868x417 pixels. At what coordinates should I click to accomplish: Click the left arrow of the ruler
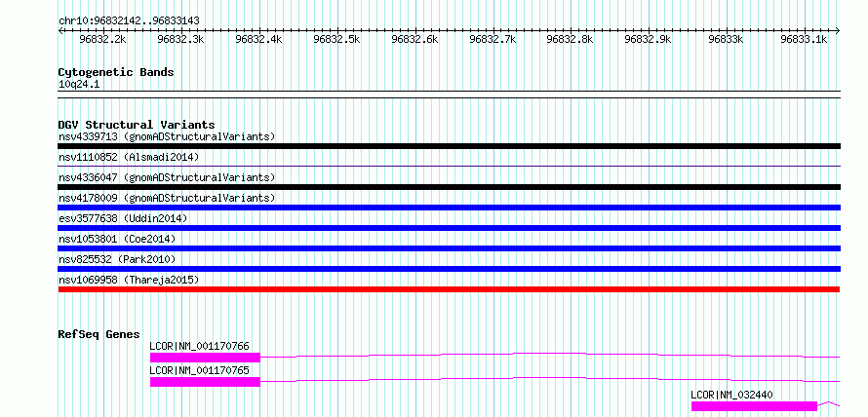pyautogui.click(x=60, y=30)
